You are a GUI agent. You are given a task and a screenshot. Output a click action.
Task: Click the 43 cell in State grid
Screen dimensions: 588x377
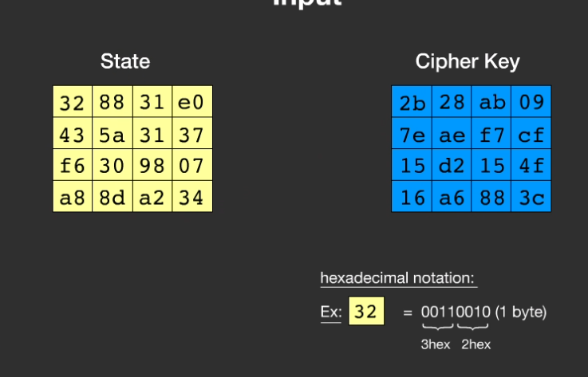coord(73,134)
